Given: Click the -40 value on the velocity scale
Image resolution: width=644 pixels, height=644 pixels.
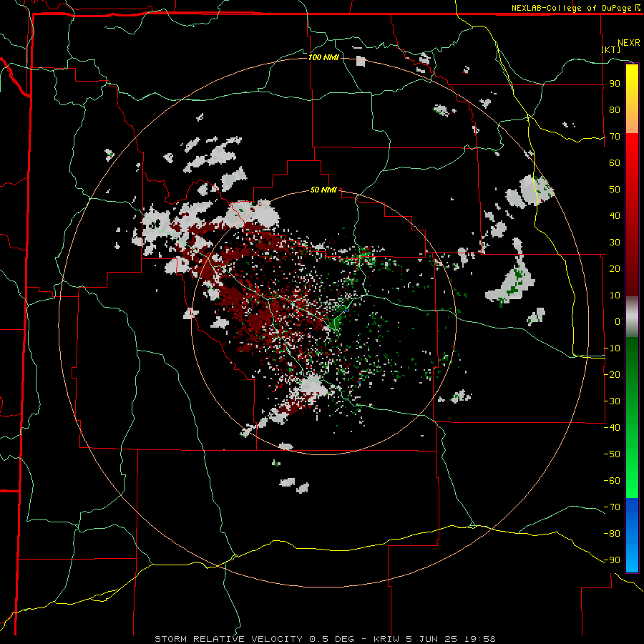Looking at the screenshot, I should tap(612, 428).
